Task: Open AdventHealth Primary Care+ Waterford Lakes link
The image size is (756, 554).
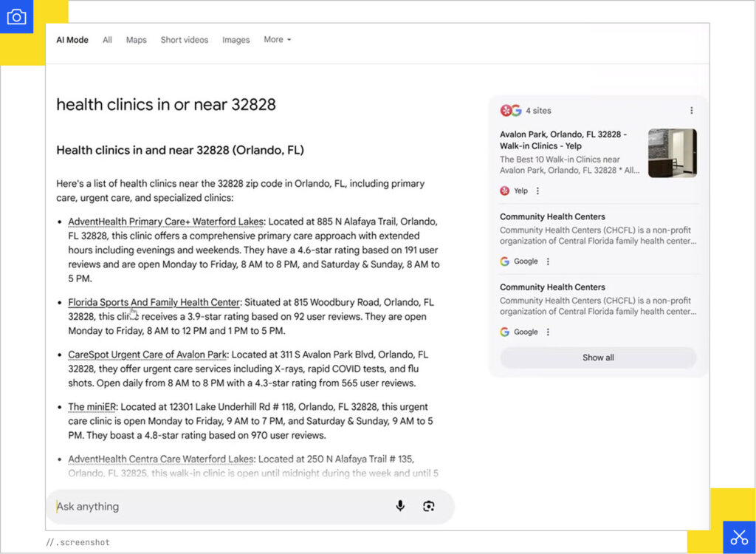Action: tap(167, 222)
